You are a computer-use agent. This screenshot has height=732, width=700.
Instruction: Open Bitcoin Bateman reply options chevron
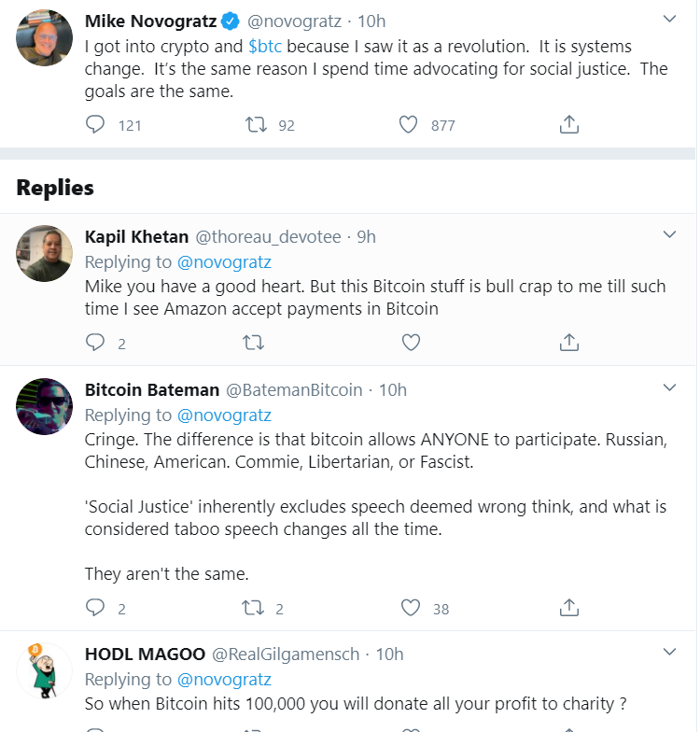coord(669,387)
